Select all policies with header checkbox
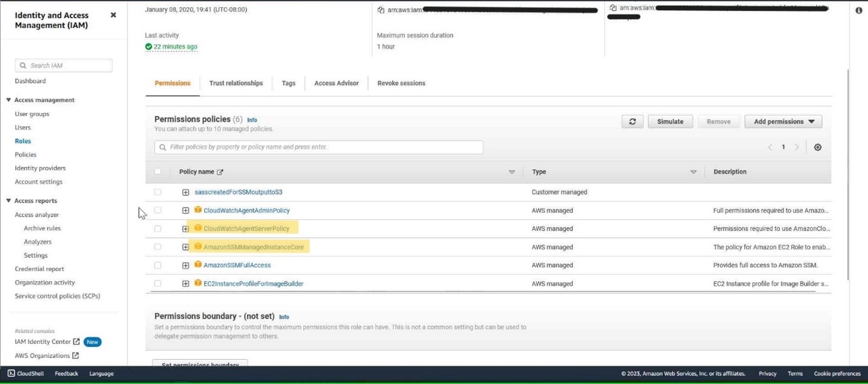Image resolution: width=868 pixels, height=384 pixels. pos(158,172)
